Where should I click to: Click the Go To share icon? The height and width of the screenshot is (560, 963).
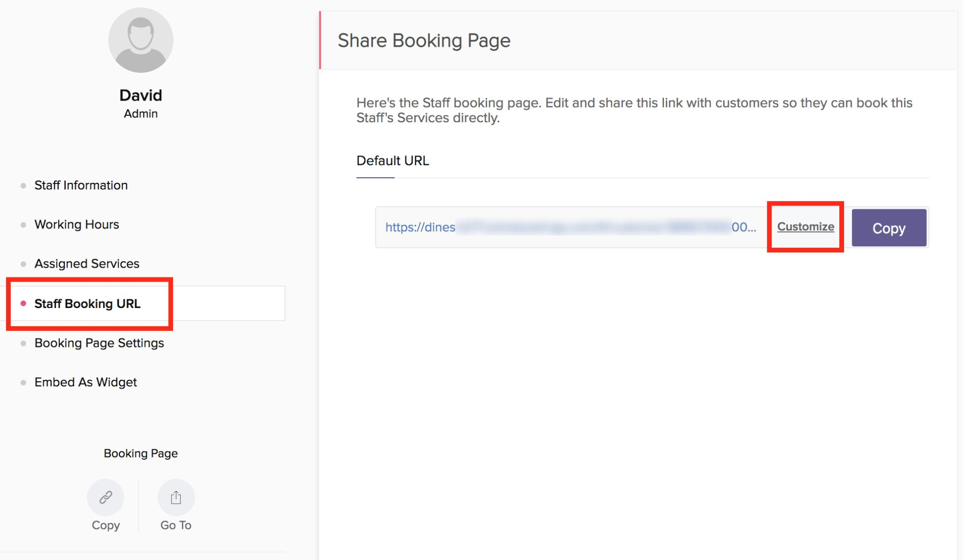(x=176, y=497)
